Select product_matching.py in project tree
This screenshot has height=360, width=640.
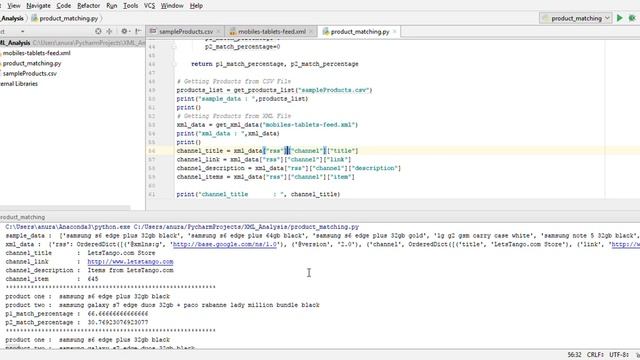point(32,63)
